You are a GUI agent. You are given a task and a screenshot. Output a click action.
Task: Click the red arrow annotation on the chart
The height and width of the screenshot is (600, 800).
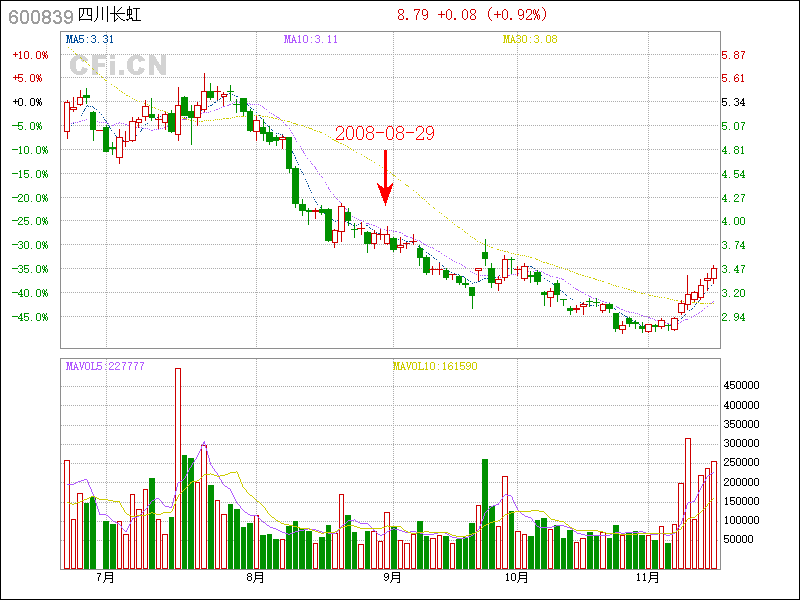[x=384, y=178]
